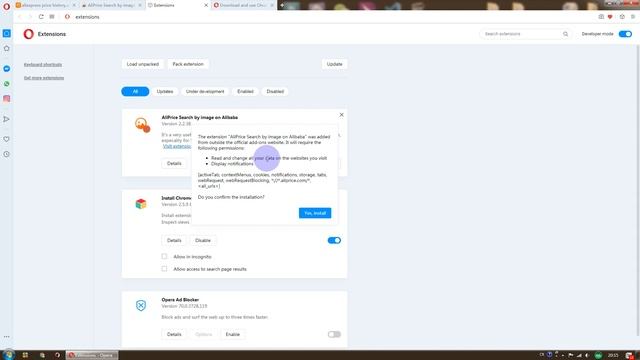Click the blue workspace sidebar icon

pos(7,33)
